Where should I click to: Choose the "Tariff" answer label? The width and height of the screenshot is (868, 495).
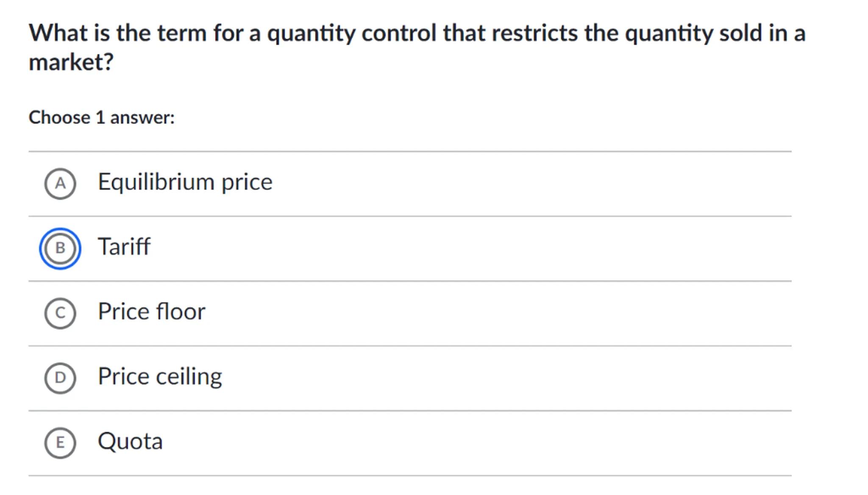[124, 247]
